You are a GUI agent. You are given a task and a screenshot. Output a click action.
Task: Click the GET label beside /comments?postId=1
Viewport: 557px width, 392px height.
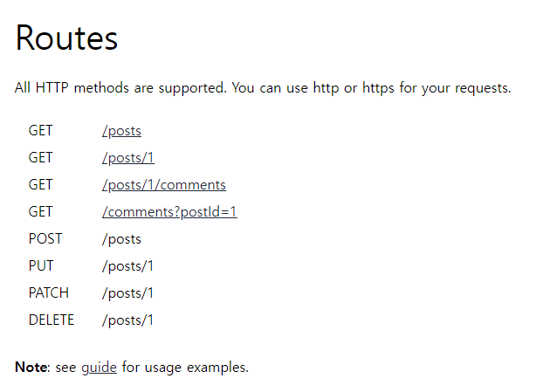(40, 212)
